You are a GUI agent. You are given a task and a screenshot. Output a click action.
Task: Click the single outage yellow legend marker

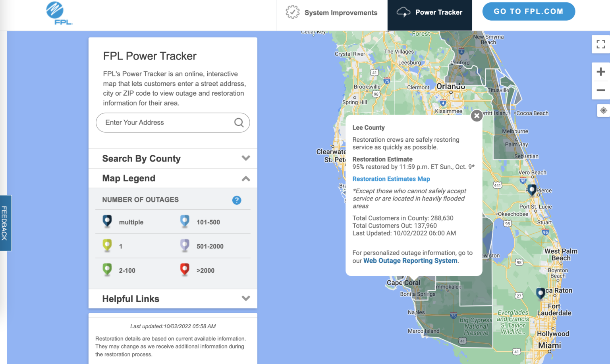tap(107, 245)
